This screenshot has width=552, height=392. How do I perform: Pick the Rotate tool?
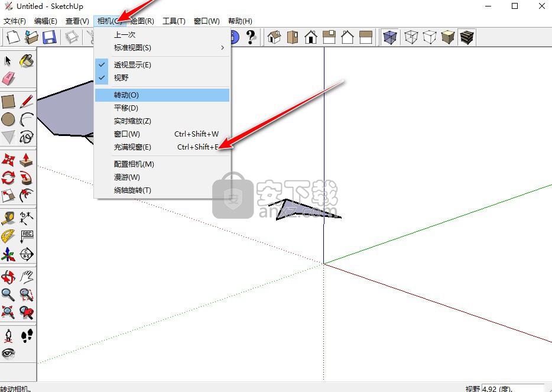coord(8,178)
